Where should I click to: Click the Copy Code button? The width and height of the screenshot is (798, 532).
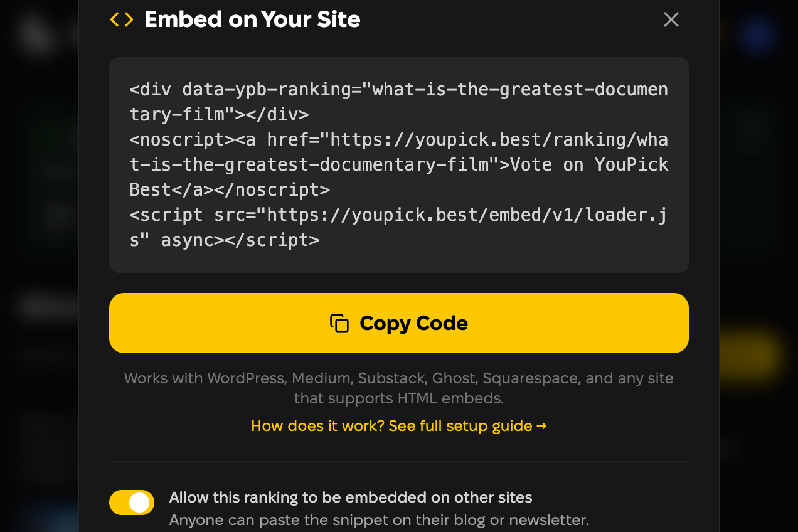point(399,323)
